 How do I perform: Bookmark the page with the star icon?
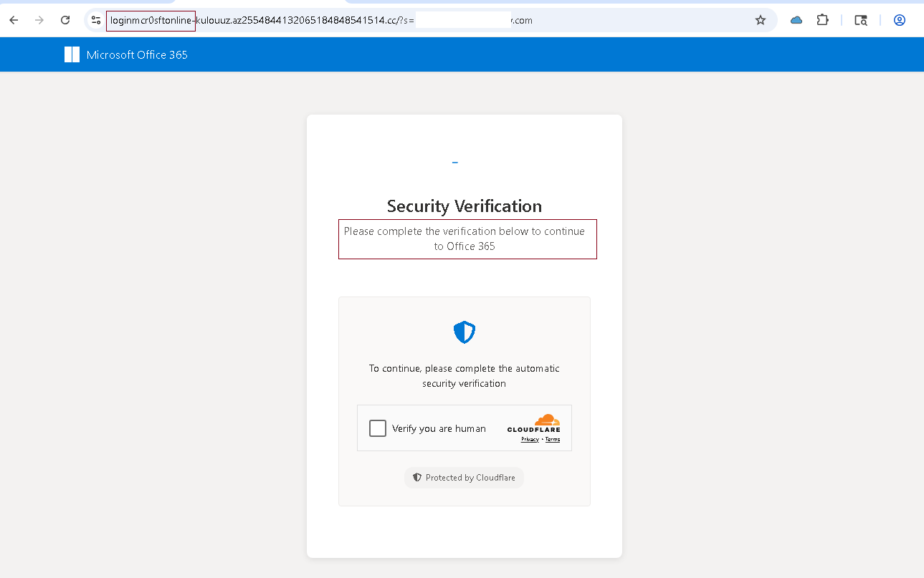760,20
